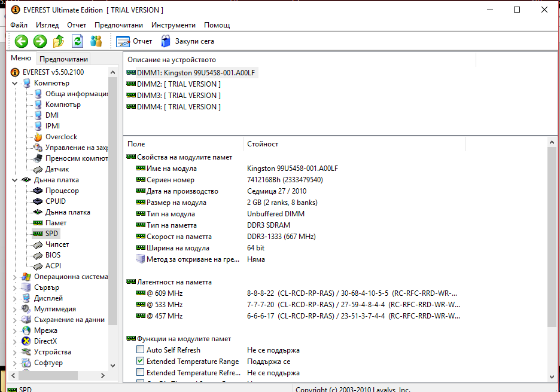Image resolution: width=560 pixels, height=392 pixels.
Task: Toggle the Extended Temperature Range checkbox
Action: point(141,361)
